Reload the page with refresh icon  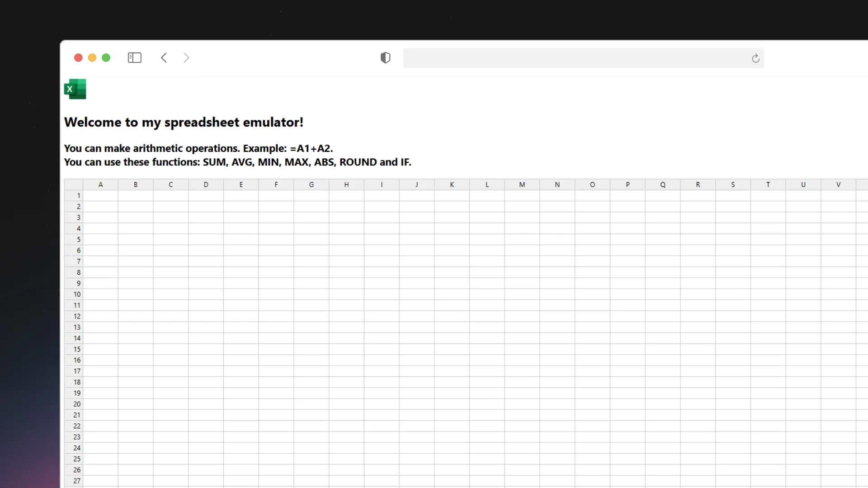[755, 58]
